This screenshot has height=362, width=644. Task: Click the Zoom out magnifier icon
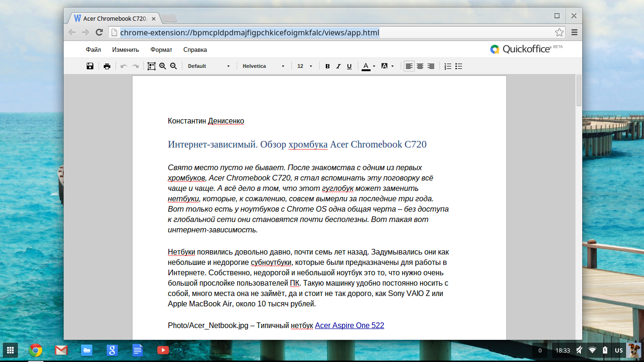(173, 66)
